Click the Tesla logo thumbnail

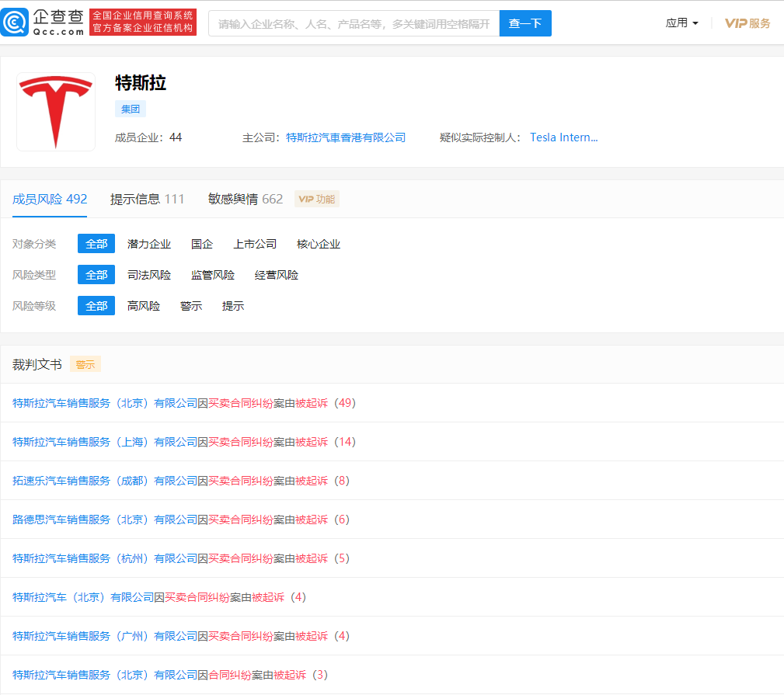click(x=56, y=112)
